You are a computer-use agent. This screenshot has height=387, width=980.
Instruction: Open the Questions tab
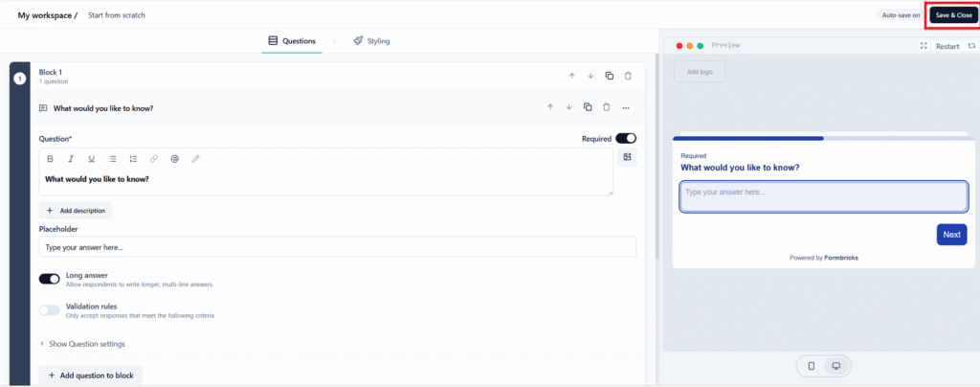pyautogui.click(x=292, y=41)
